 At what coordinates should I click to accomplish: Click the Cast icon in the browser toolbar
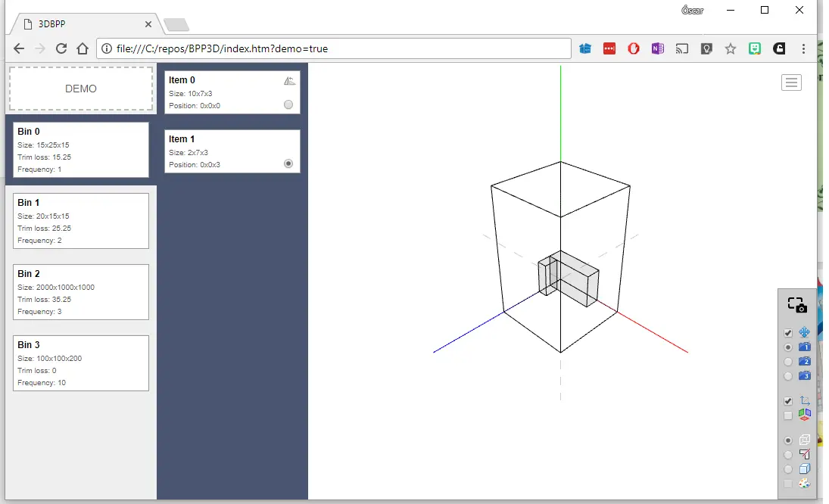point(681,48)
